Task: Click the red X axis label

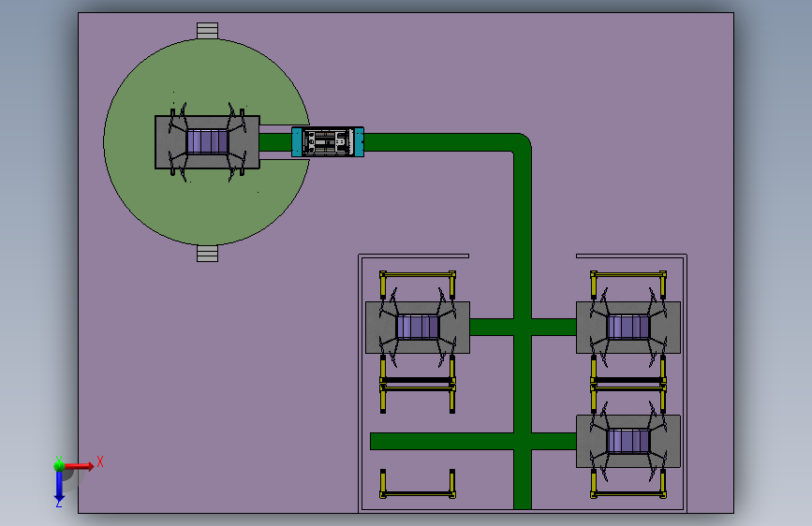Action: coord(100,461)
